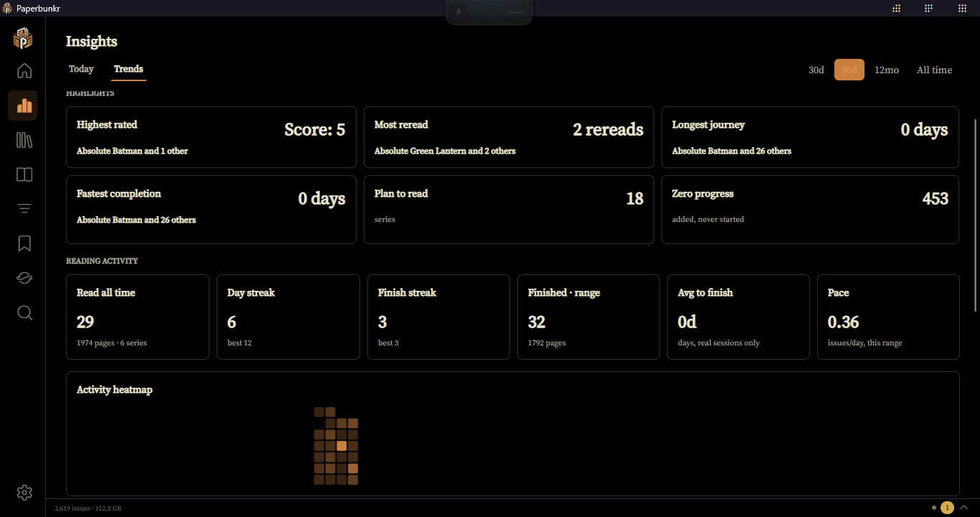The height and width of the screenshot is (517, 980).
Task: Click the Paperbunkr logo in sidebar
Action: point(23,38)
